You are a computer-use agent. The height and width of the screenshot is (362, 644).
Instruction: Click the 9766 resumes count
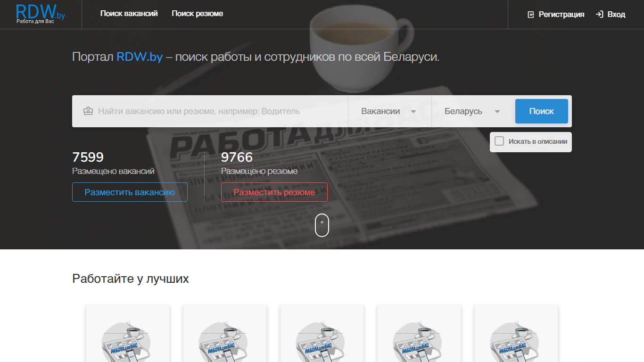237,157
